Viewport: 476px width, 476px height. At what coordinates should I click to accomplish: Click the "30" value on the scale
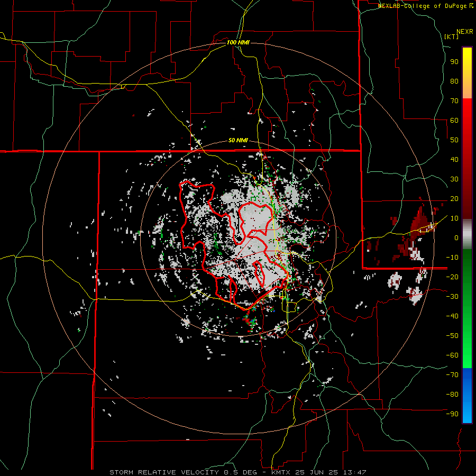(454, 179)
